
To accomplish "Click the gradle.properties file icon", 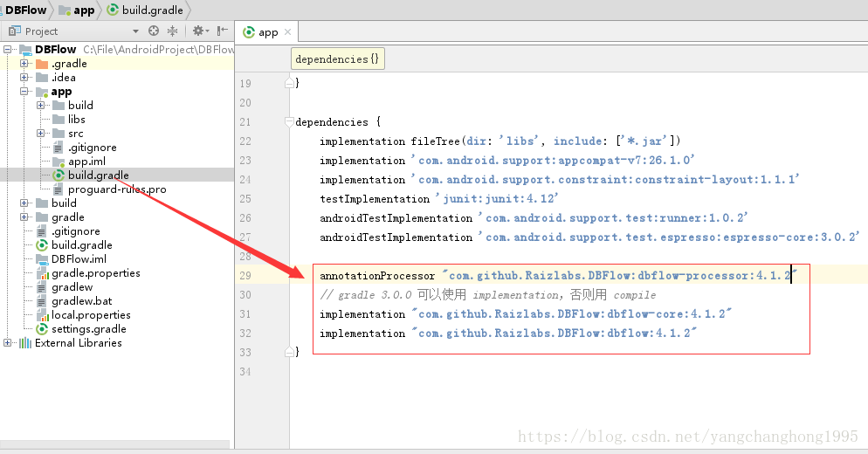I will tap(42, 273).
